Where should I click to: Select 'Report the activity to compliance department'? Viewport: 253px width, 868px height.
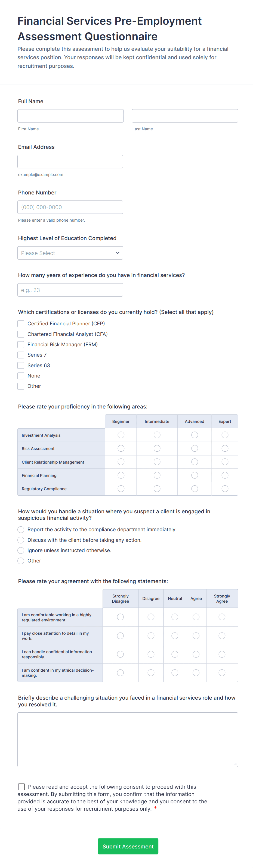pyautogui.click(x=21, y=529)
